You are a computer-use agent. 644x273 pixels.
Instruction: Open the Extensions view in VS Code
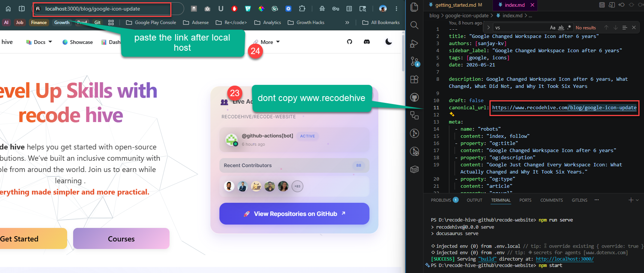[414, 79]
